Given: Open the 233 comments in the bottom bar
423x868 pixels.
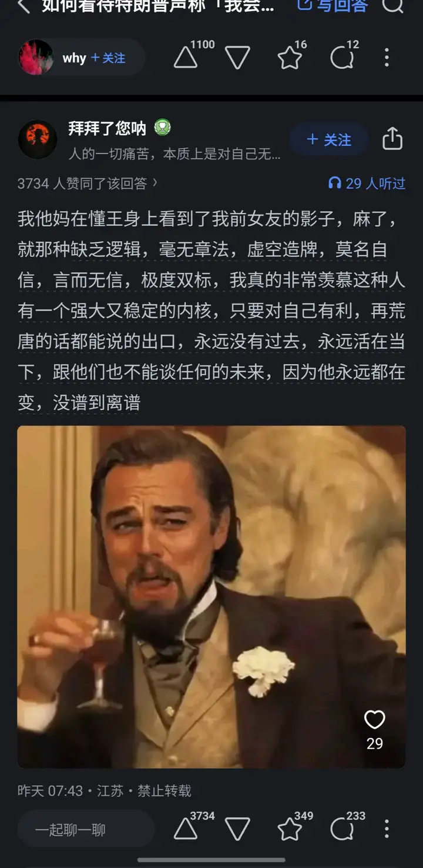Looking at the screenshot, I should pos(342,829).
